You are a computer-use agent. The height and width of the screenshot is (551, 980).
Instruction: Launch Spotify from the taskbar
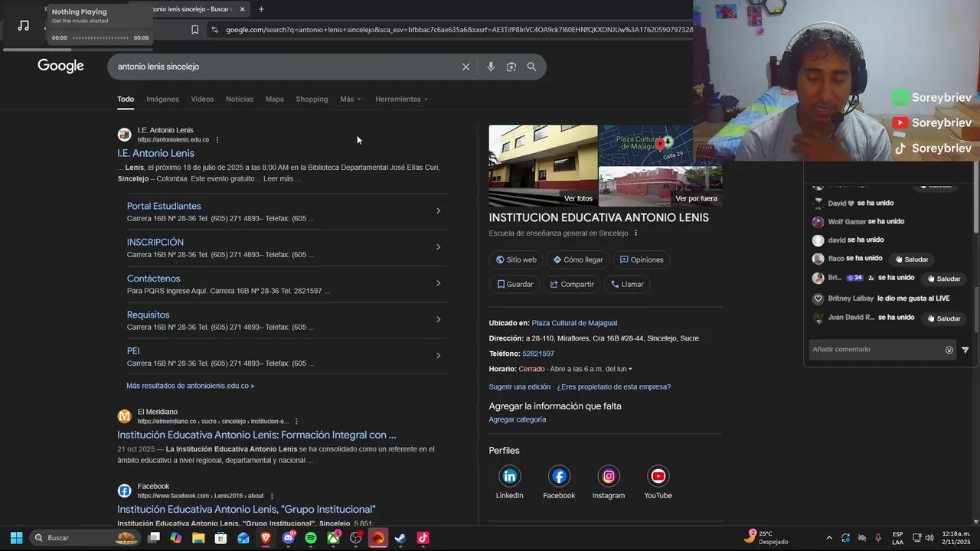pos(311,538)
